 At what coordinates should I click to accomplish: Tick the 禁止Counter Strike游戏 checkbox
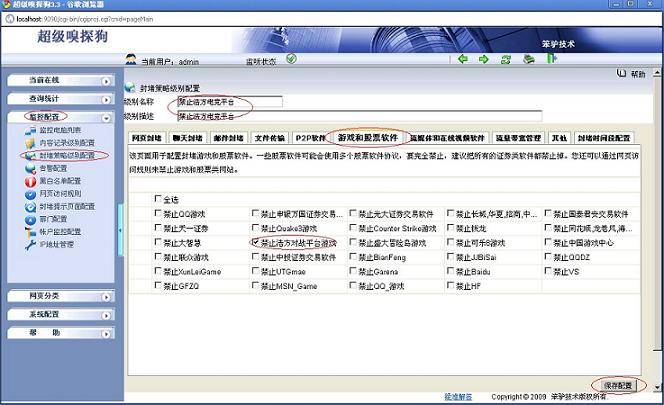click(x=352, y=228)
